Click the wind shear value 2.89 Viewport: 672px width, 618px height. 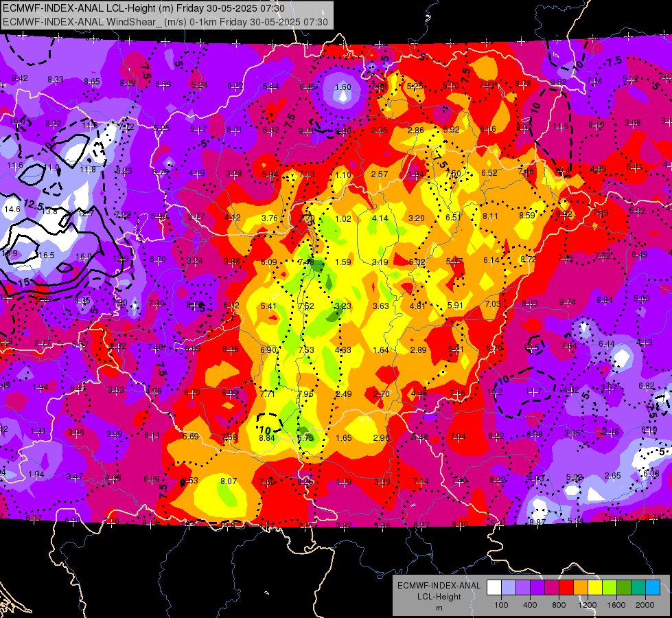click(x=418, y=350)
